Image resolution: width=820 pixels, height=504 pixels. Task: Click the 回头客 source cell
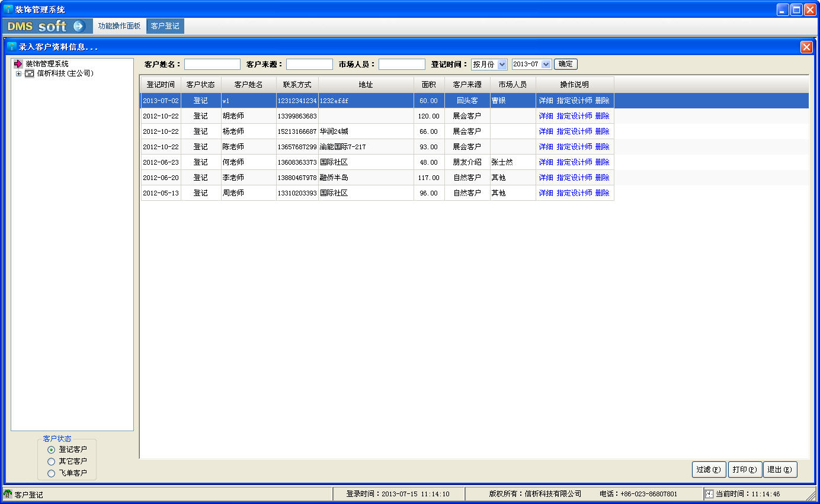(x=467, y=101)
